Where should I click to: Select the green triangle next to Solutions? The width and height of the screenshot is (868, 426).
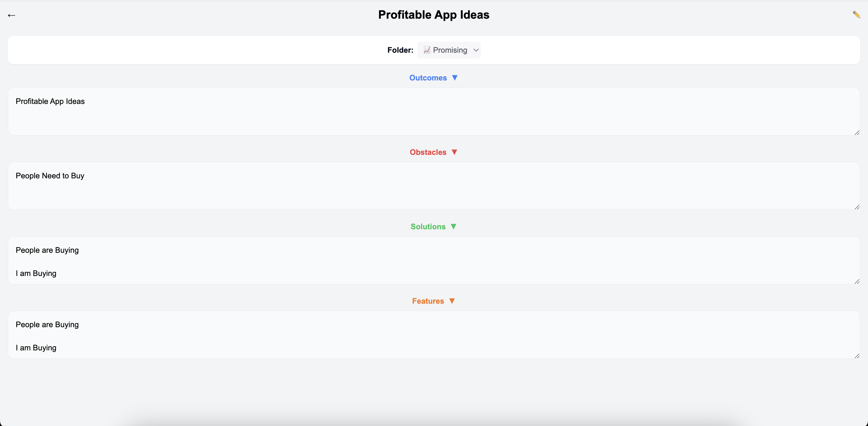point(453,226)
